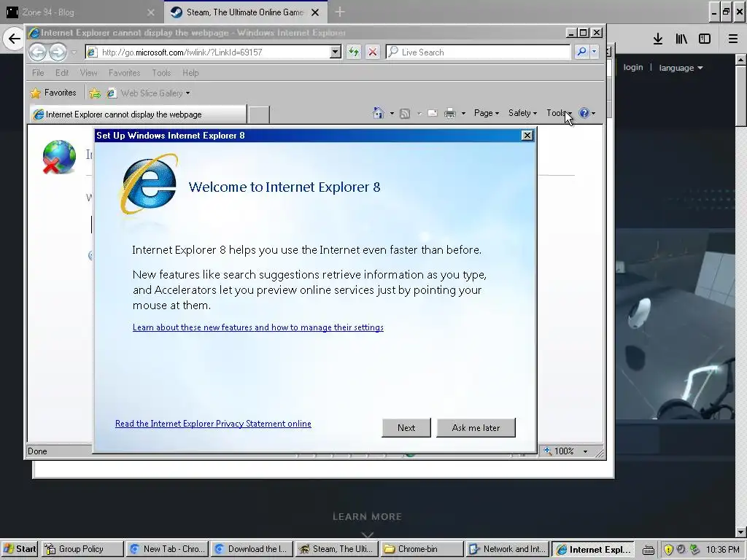Open the Favorites menu in menu bar
The height and width of the screenshot is (560, 747).
pos(124,73)
